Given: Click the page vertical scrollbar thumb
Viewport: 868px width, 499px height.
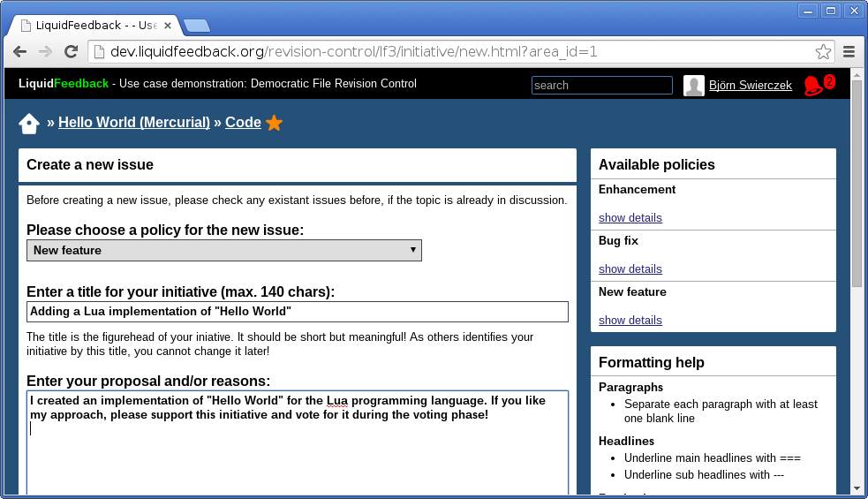Looking at the screenshot, I should (x=857, y=183).
